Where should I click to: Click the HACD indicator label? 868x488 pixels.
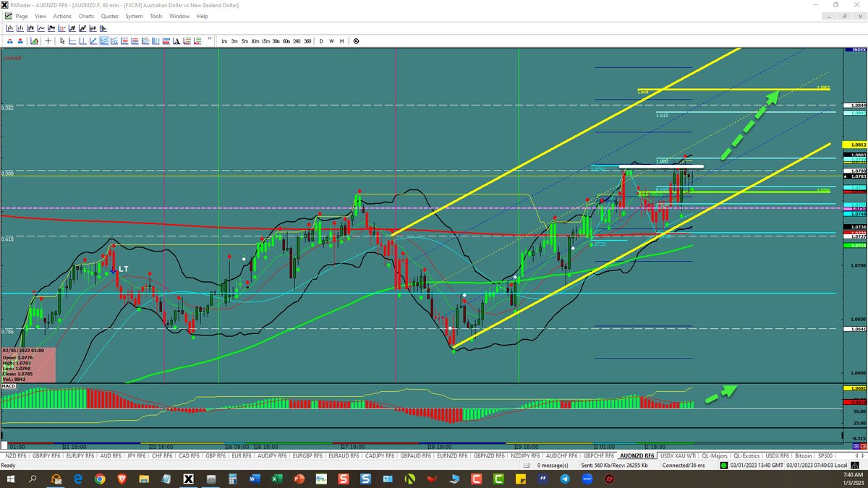pos(9,387)
